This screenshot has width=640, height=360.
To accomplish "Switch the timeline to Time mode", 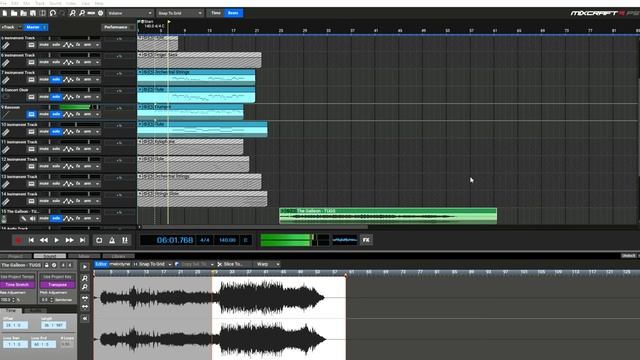I will tap(216, 13).
